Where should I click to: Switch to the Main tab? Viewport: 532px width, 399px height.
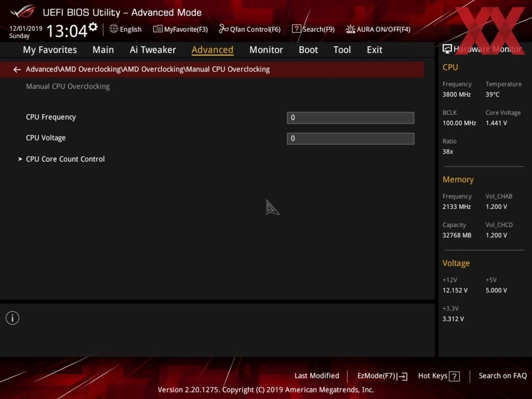point(103,50)
